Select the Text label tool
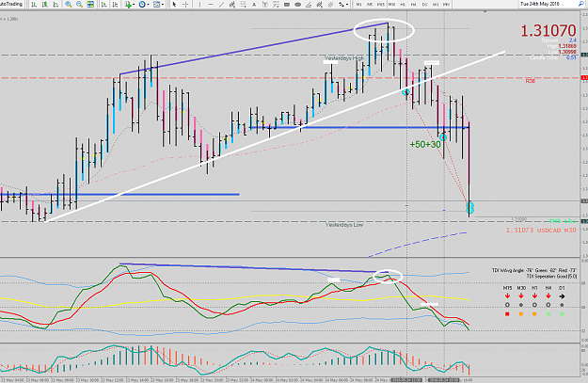The image size is (588, 383). point(265,5)
